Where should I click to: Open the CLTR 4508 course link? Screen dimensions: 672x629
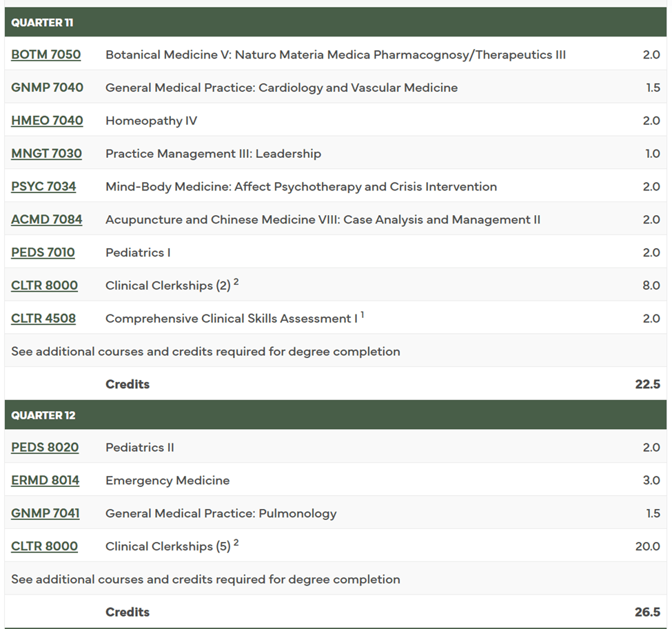(43, 319)
